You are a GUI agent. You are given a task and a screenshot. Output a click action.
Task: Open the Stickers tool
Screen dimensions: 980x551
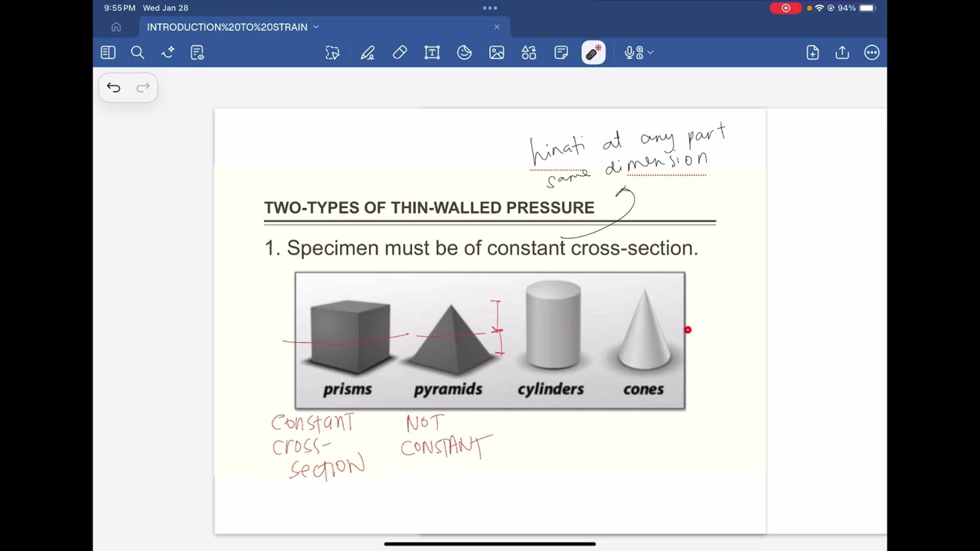464,53
